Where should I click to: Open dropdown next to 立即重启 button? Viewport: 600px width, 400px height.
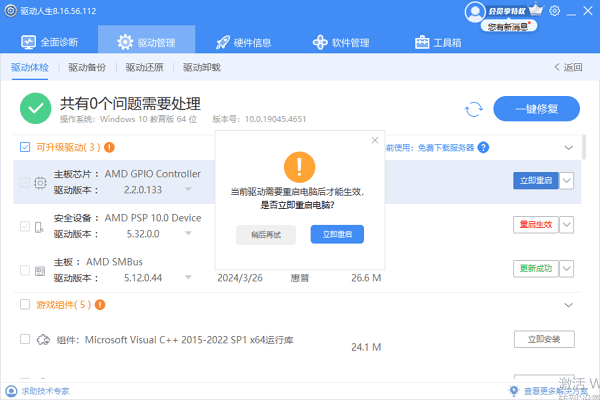click(x=567, y=181)
